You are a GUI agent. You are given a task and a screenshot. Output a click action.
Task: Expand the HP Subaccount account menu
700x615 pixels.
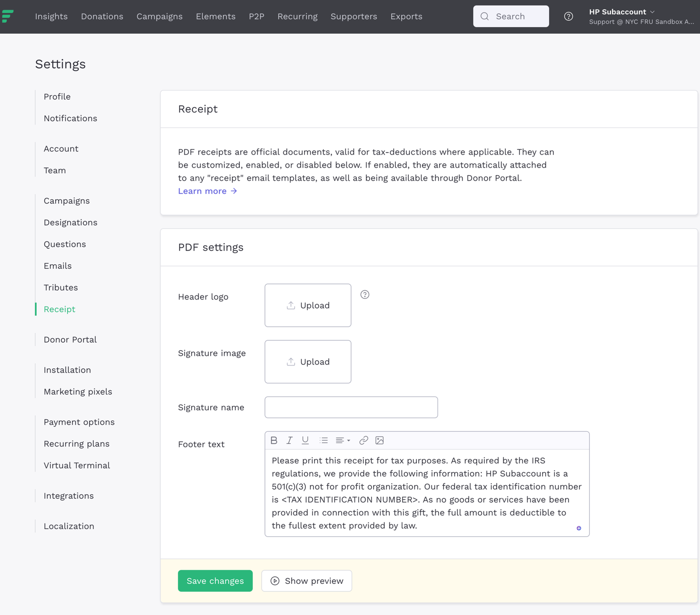point(642,17)
